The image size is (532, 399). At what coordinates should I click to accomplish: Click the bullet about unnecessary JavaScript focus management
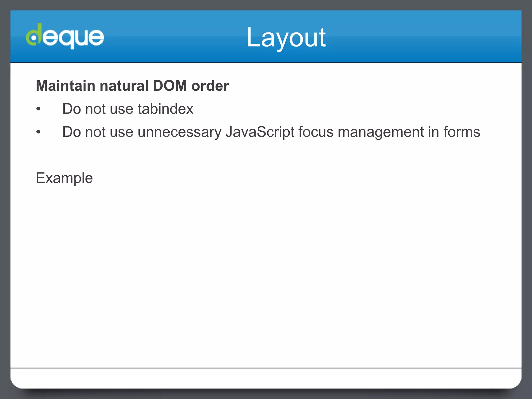271,132
